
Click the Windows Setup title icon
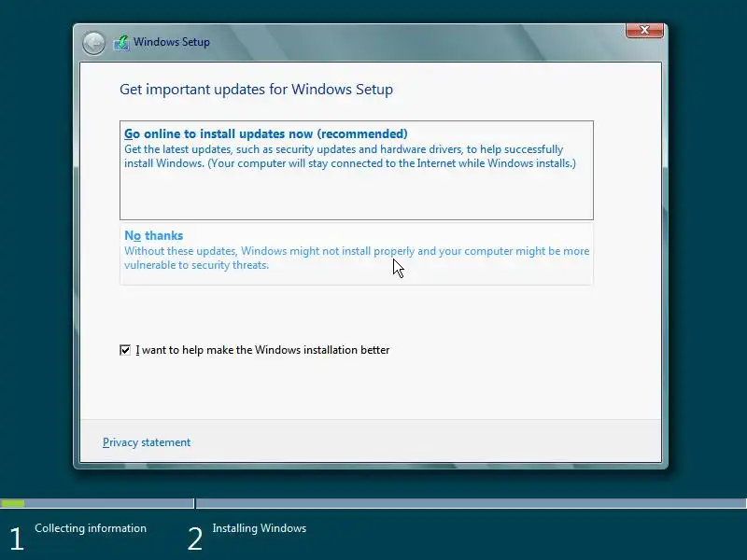[121, 43]
